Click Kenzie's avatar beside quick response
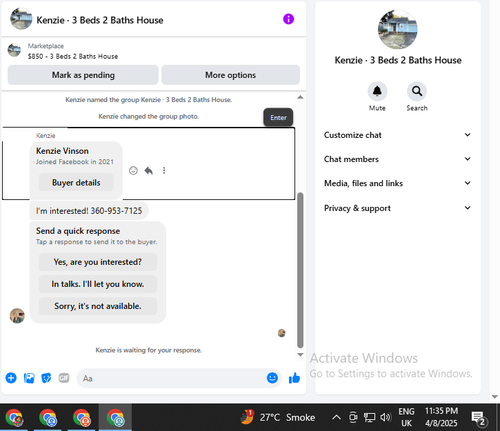The width and height of the screenshot is (500, 431). (17, 316)
